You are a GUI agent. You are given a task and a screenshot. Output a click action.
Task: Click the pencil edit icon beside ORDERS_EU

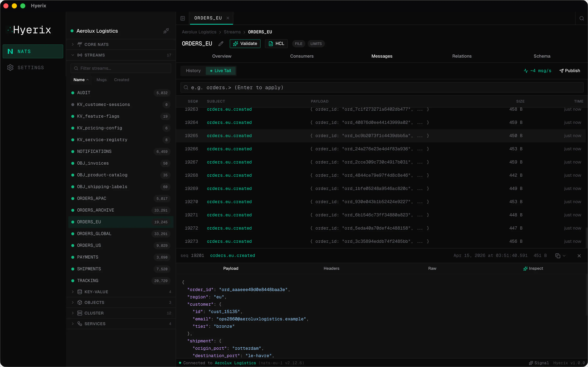click(221, 44)
